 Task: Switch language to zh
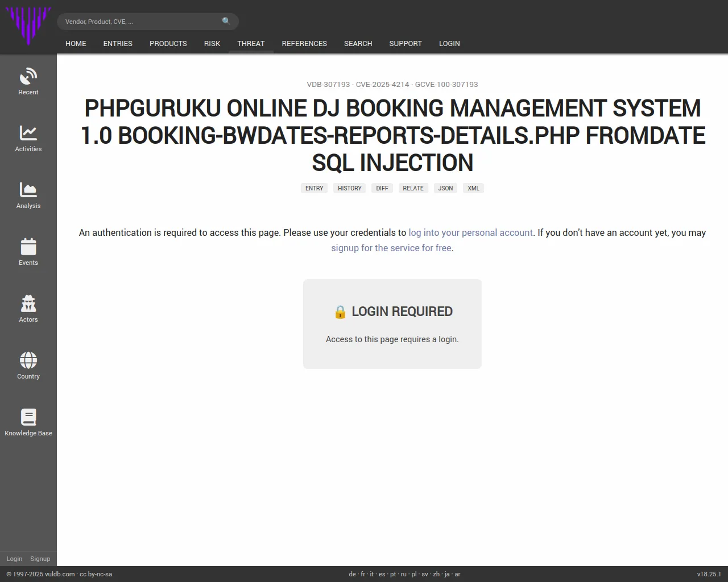(436, 574)
